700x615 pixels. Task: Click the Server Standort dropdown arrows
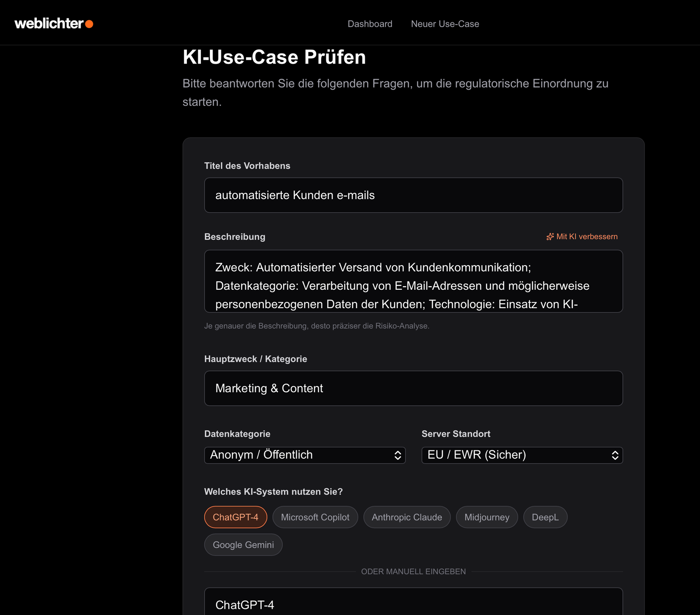click(x=615, y=455)
